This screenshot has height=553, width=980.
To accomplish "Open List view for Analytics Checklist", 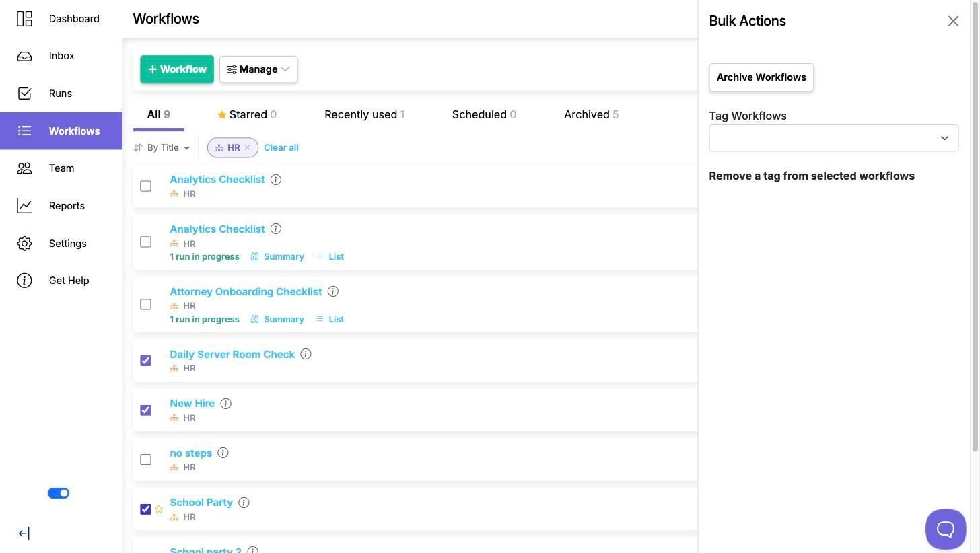I will (x=330, y=257).
